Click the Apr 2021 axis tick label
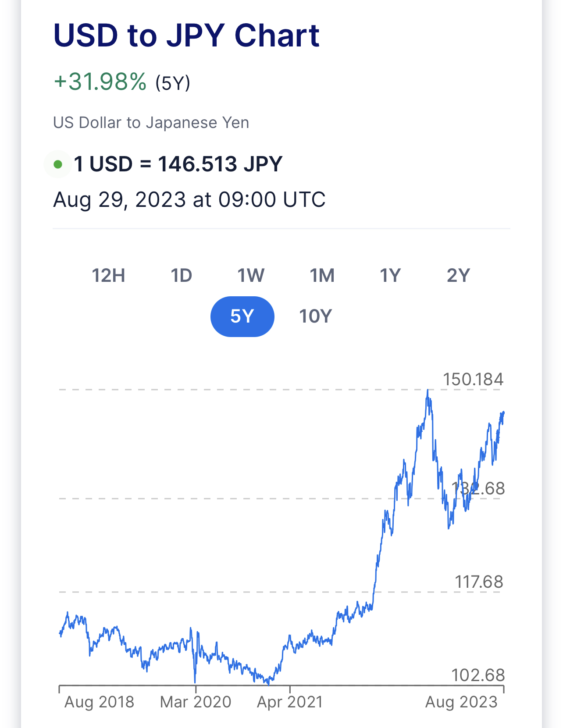This screenshot has width=563, height=728. click(290, 702)
